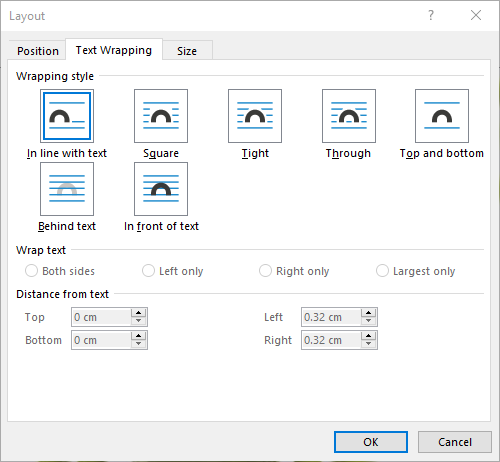The width and height of the screenshot is (500, 462).
Task: Choose the Left only radio option
Action: click(148, 271)
